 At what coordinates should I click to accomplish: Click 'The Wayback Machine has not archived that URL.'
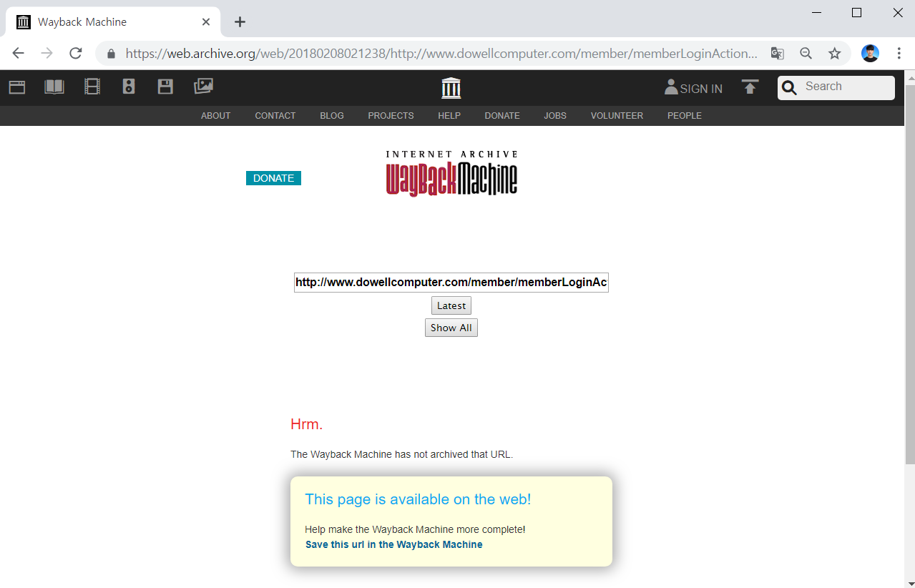[x=402, y=454]
